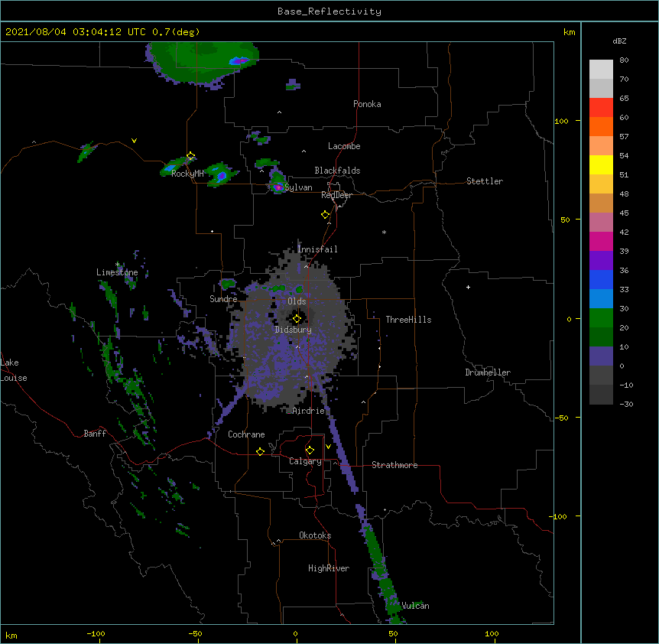Click the light gray swatch between 80 and 70
This screenshot has width=659, height=644.
coord(601,70)
